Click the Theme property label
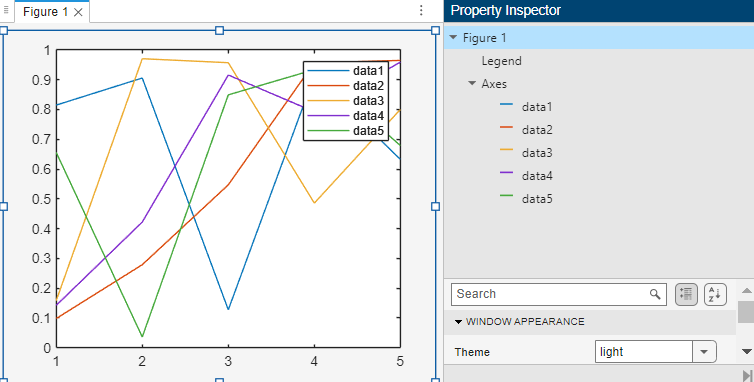 tap(472, 352)
